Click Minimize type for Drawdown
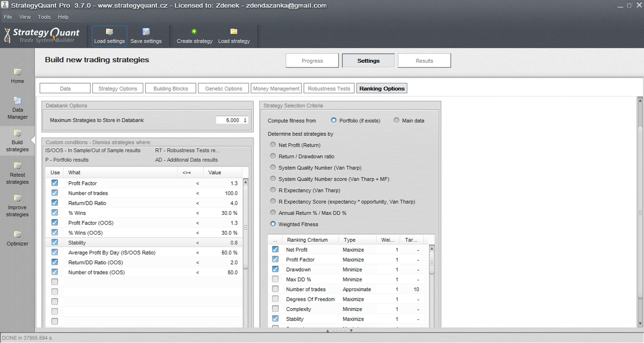Viewport: 644px width, 343px height. click(x=353, y=270)
